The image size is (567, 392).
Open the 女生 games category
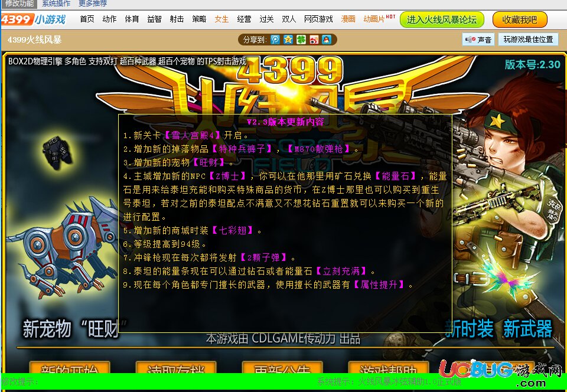(x=221, y=19)
